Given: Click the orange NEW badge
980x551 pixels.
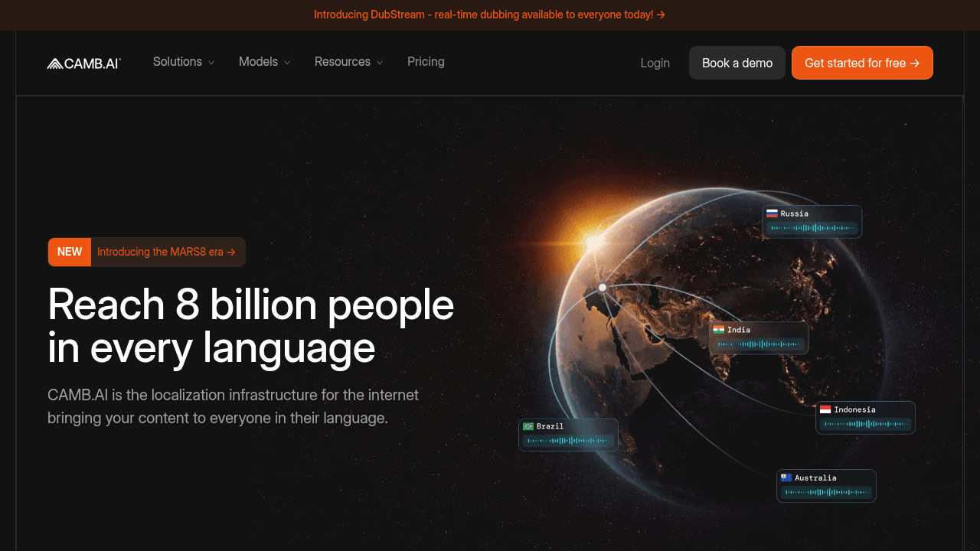Looking at the screenshot, I should (x=70, y=252).
